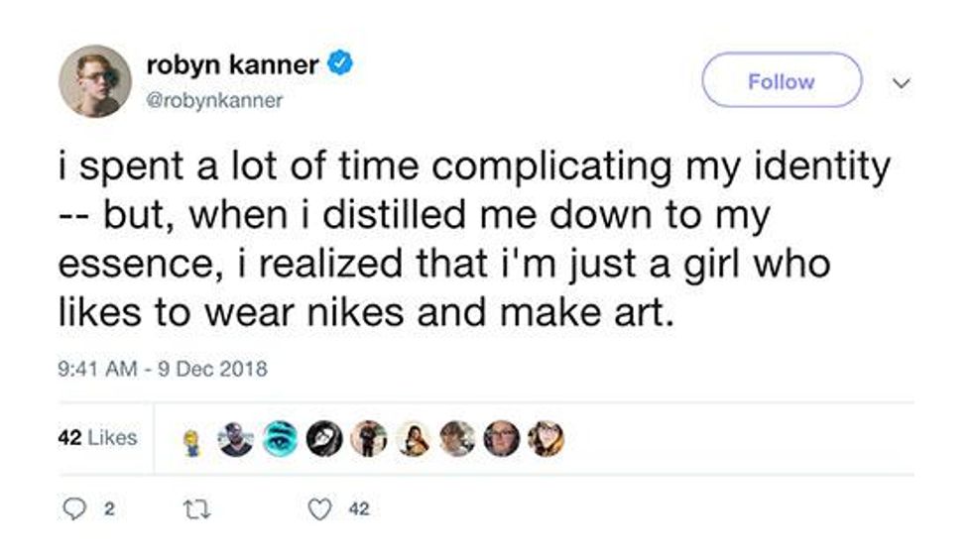The width and height of the screenshot is (972, 560).
Task: Click the dark black-and-white liker avatar
Action: click(x=324, y=438)
